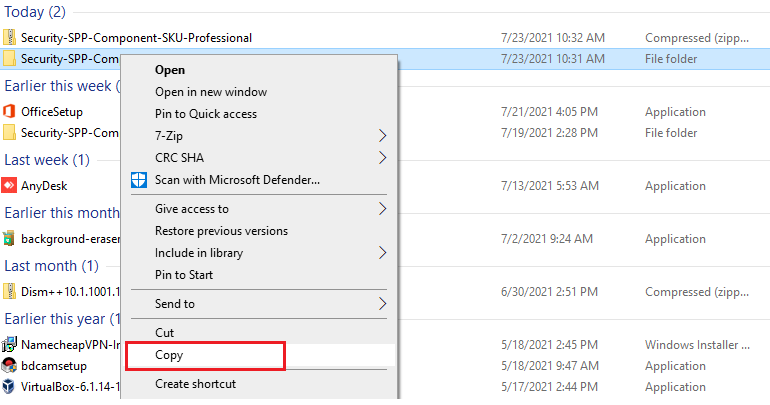Collapse the Earlier this week group
Viewport: 770px width, 405px height.
pos(62,86)
